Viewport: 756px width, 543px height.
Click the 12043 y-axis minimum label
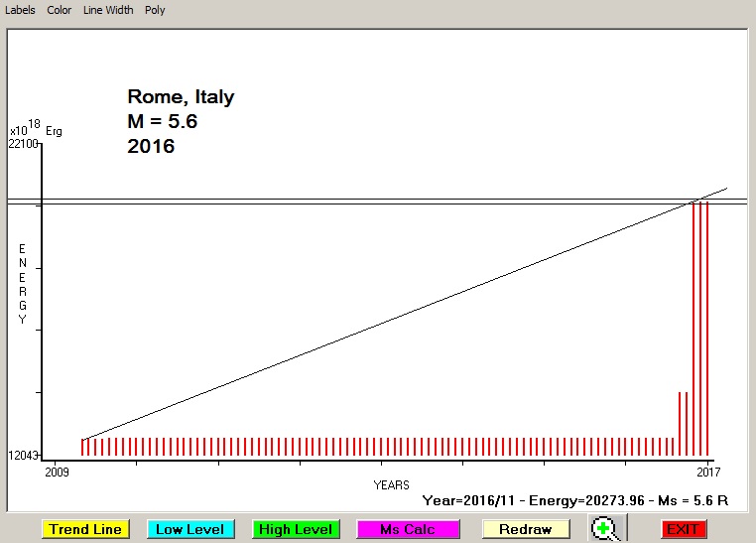tap(23, 456)
